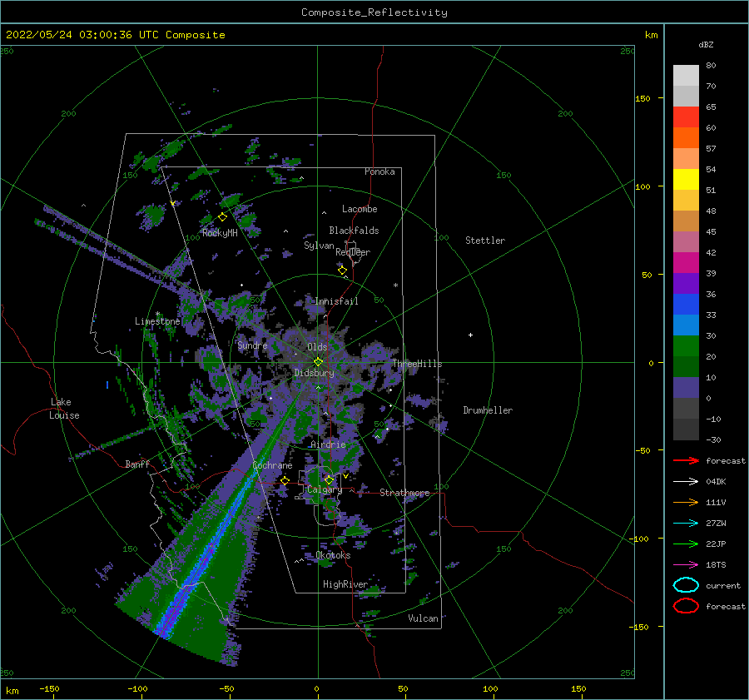749x700 pixels.
Task: Click the HighRiver label
Action: tap(345, 584)
